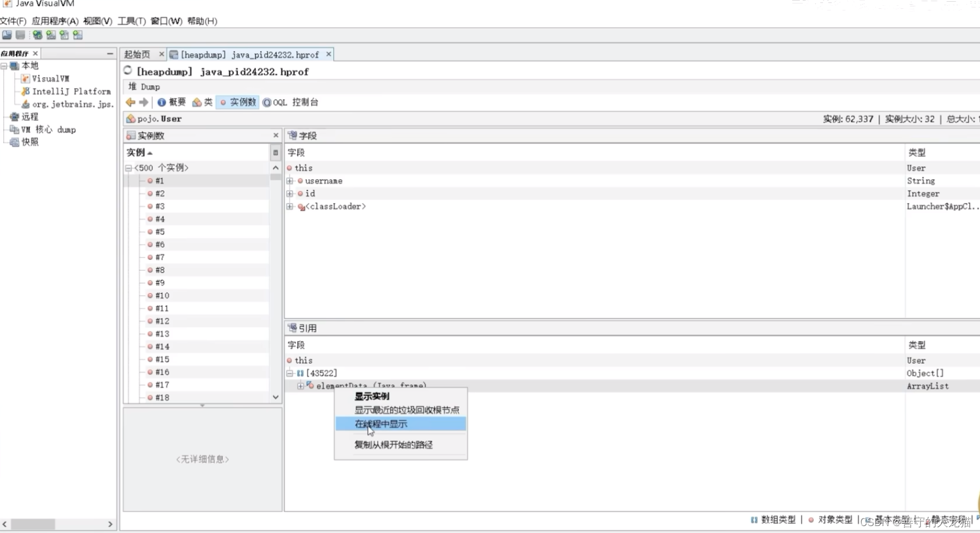Image resolution: width=980 pixels, height=533 pixels.
Task: Switch to the 起始页 tab
Action: 138,54
